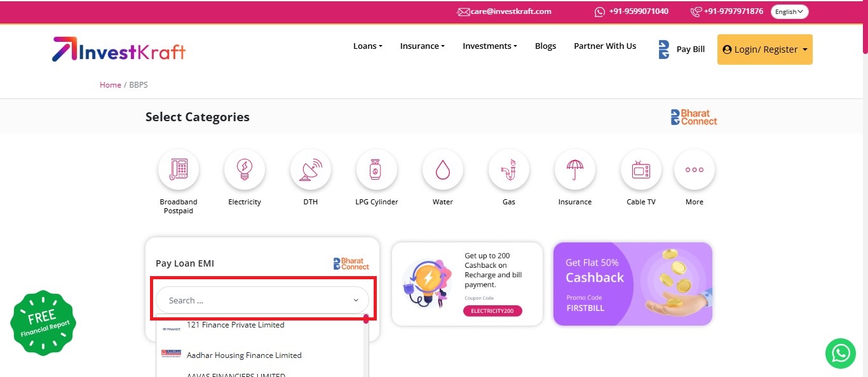Select the Gas pipeline icon
This screenshot has height=377, width=868.
[x=509, y=169]
